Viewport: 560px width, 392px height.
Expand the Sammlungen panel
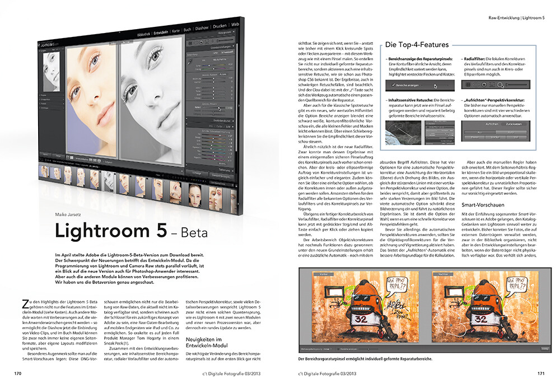click(52, 108)
